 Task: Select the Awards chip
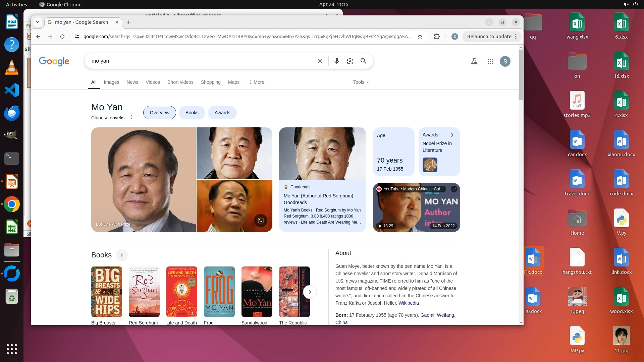pyautogui.click(x=222, y=113)
